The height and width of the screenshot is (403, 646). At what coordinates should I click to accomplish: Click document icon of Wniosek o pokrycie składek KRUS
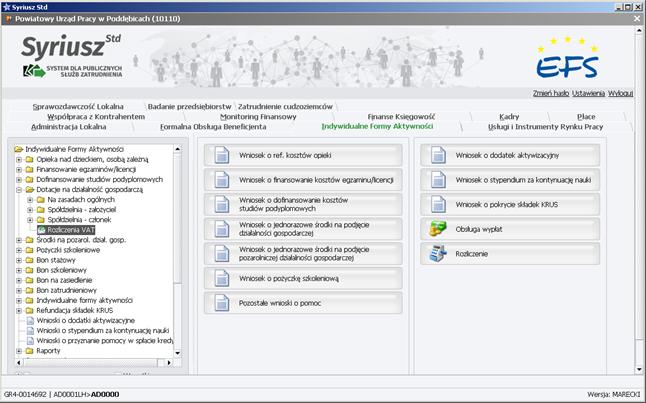coord(438,204)
